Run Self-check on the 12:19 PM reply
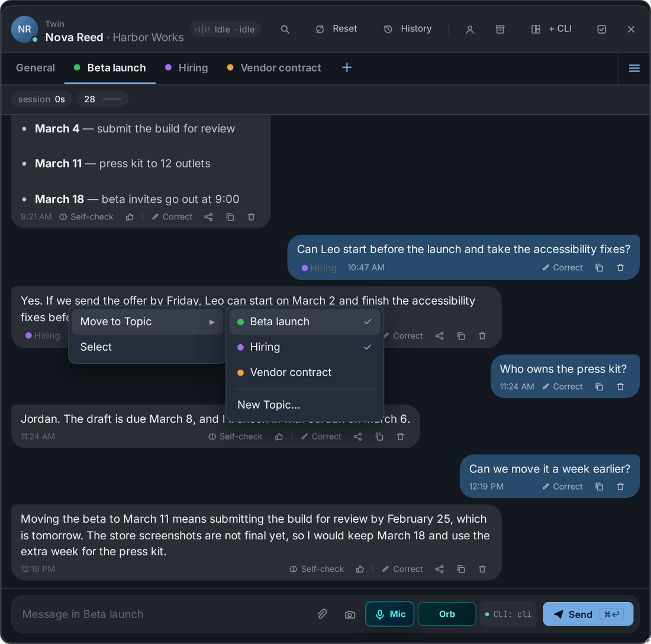This screenshot has height=644, width=651. coord(317,569)
